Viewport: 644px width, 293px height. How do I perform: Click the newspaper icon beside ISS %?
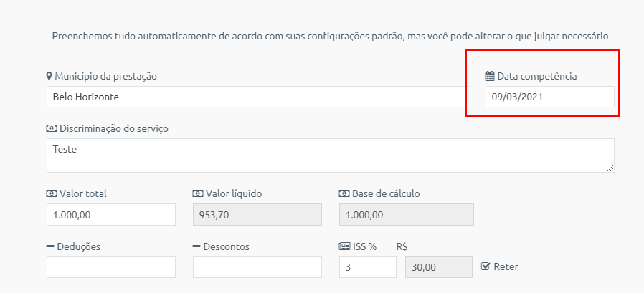(x=344, y=246)
